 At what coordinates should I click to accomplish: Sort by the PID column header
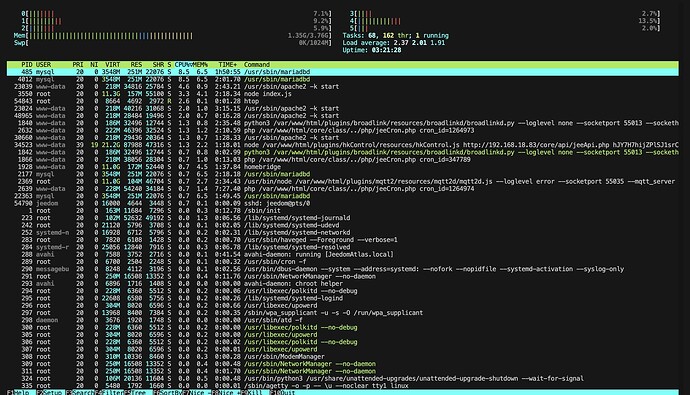click(x=26, y=65)
